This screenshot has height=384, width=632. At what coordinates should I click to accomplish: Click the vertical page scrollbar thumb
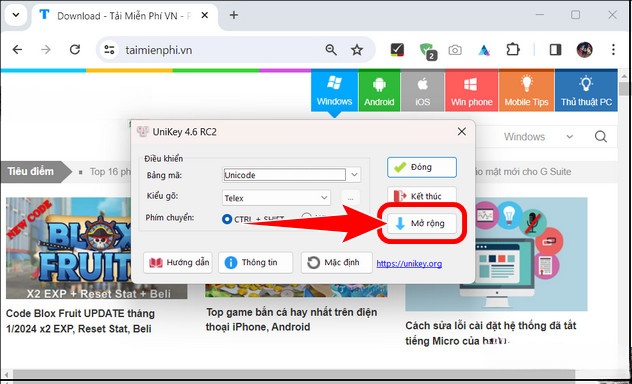click(x=625, y=88)
